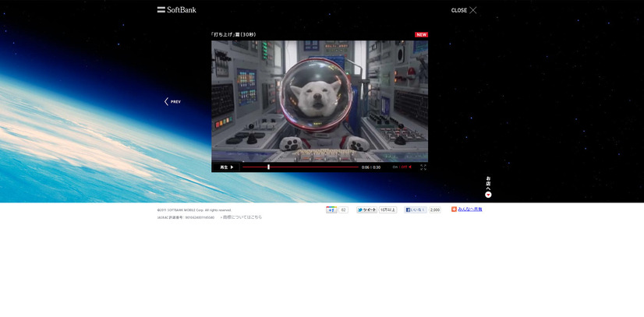Click the Facebook いいね button
The height and width of the screenshot is (317, 644).
pos(415,210)
